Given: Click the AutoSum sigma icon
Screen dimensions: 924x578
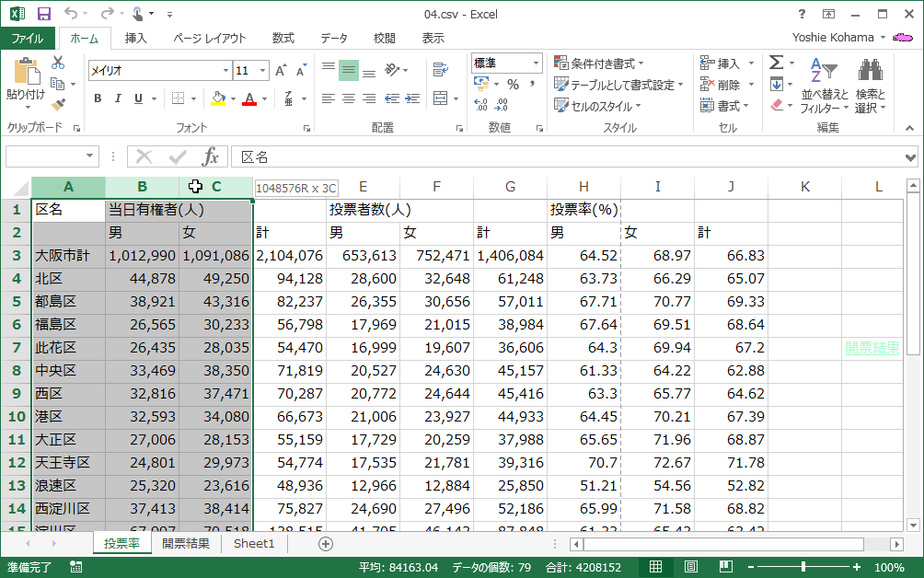Looking at the screenshot, I should (x=777, y=63).
